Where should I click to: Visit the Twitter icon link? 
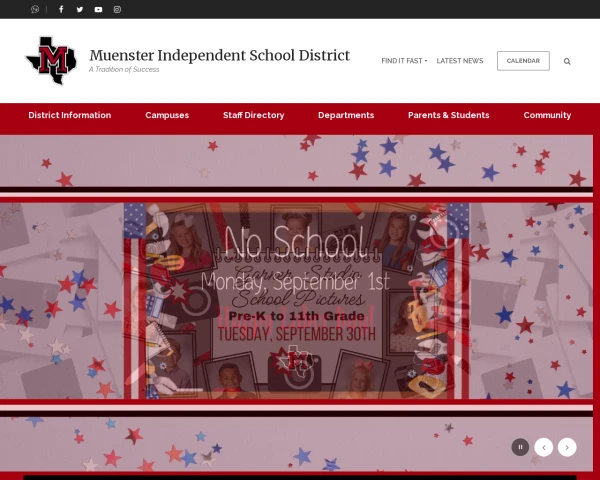[80, 9]
